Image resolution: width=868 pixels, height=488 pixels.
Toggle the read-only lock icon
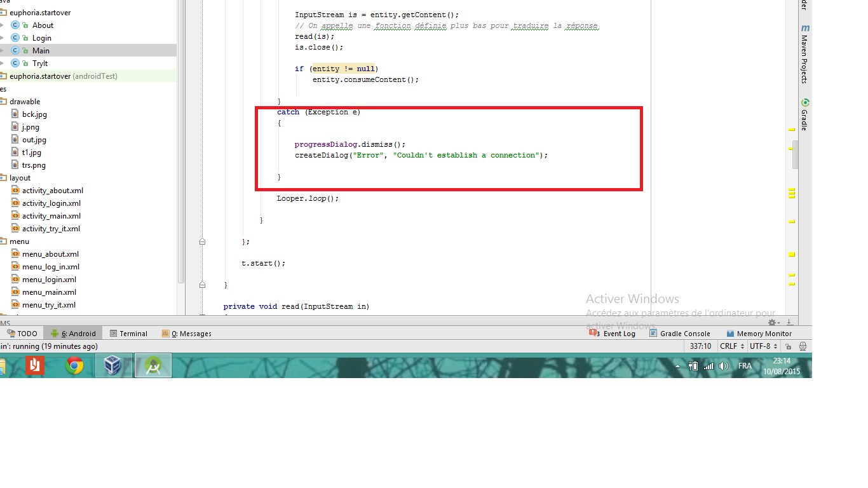tap(788, 346)
